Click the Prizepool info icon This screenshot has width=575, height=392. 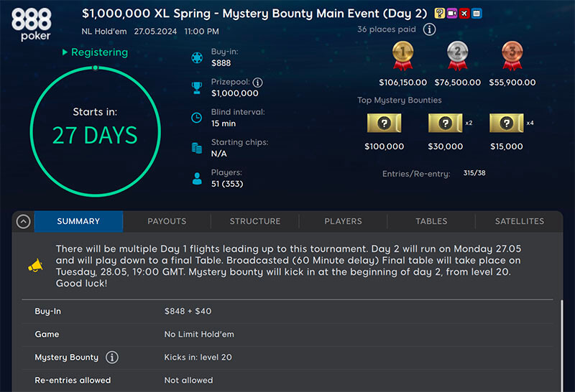coord(257,83)
